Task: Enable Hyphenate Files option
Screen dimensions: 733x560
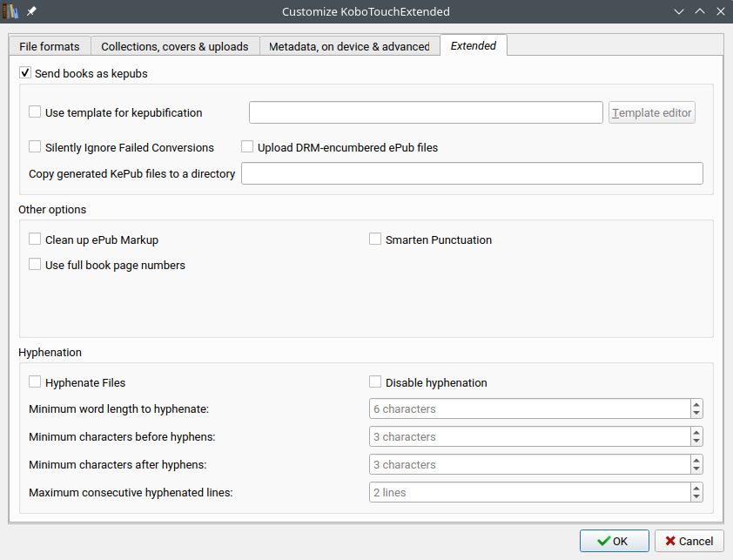Action: coord(35,382)
